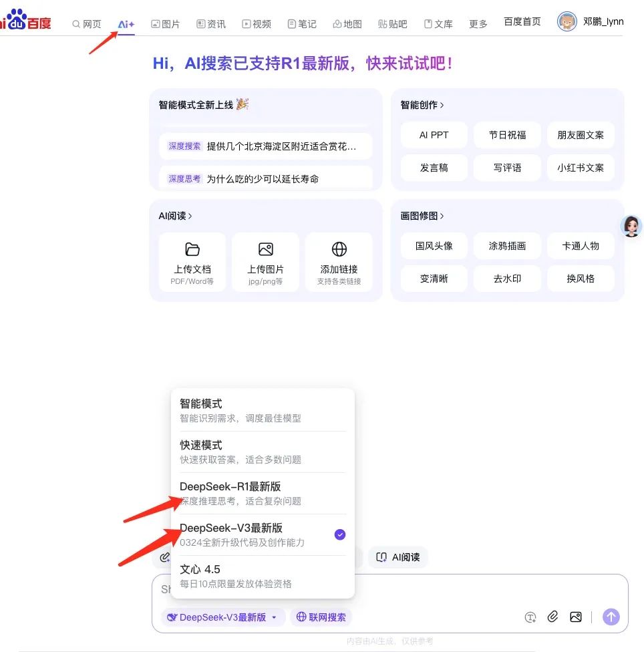Screen dimensions: 644x652
Task: Click the user avatar picture
Action: (x=567, y=21)
